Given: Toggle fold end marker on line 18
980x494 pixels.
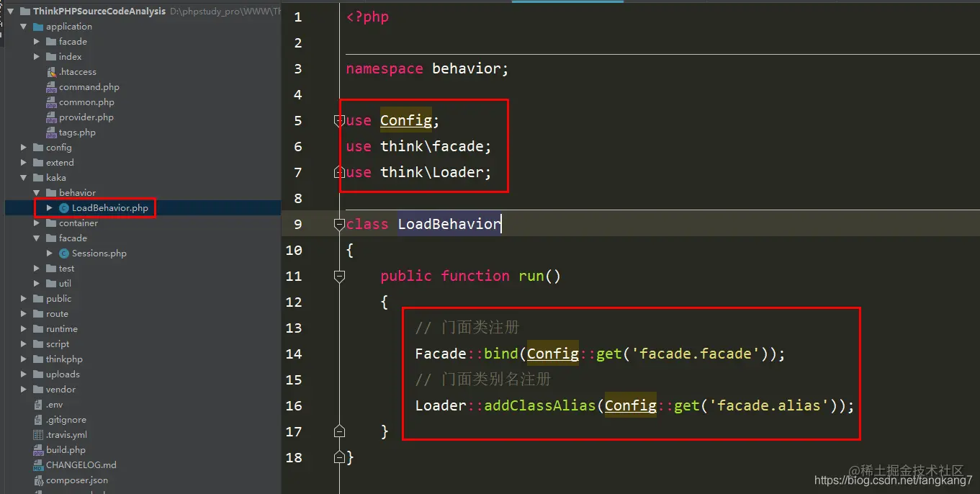Looking at the screenshot, I should click(340, 457).
